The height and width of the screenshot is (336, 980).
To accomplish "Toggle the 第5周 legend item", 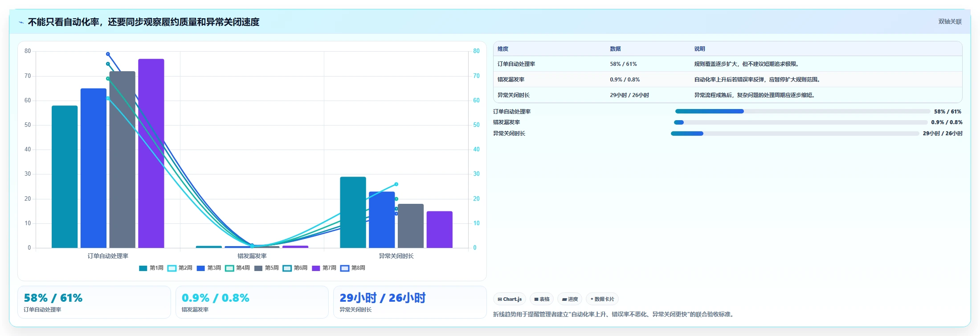I will pos(266,268).
